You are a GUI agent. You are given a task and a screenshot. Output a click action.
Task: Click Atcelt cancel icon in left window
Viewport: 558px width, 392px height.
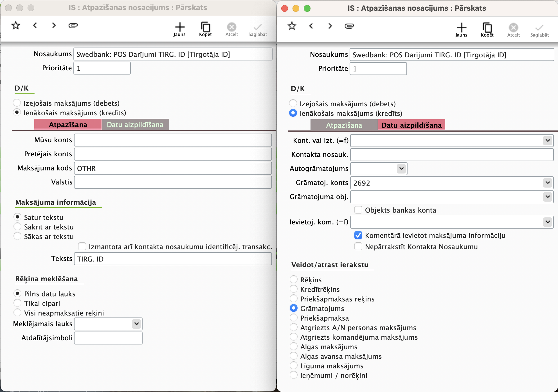pyautogui.click(x=232, y=27)
